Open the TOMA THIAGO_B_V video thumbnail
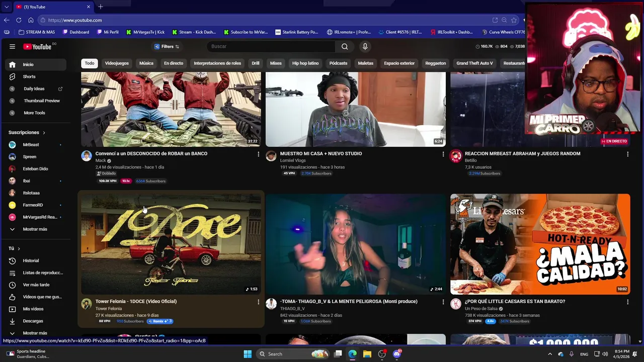Viewport: 644px width, 362px height. 356,244
